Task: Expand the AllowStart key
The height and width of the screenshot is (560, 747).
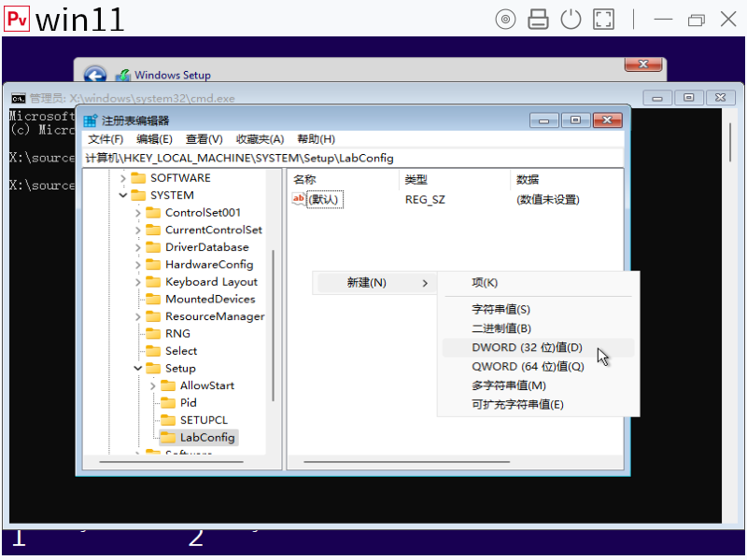Action: (153, 385)
